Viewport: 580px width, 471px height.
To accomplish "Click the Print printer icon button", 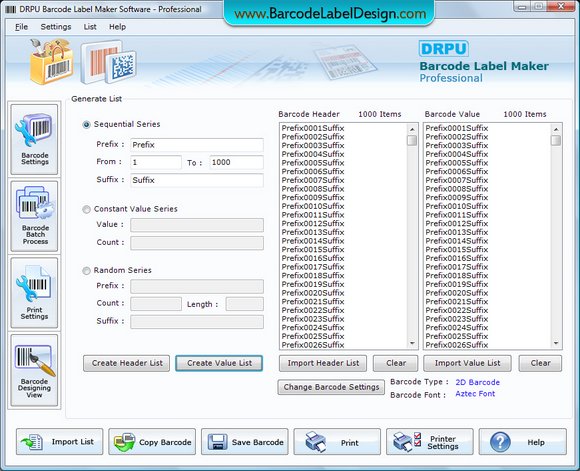I will 337,442.
